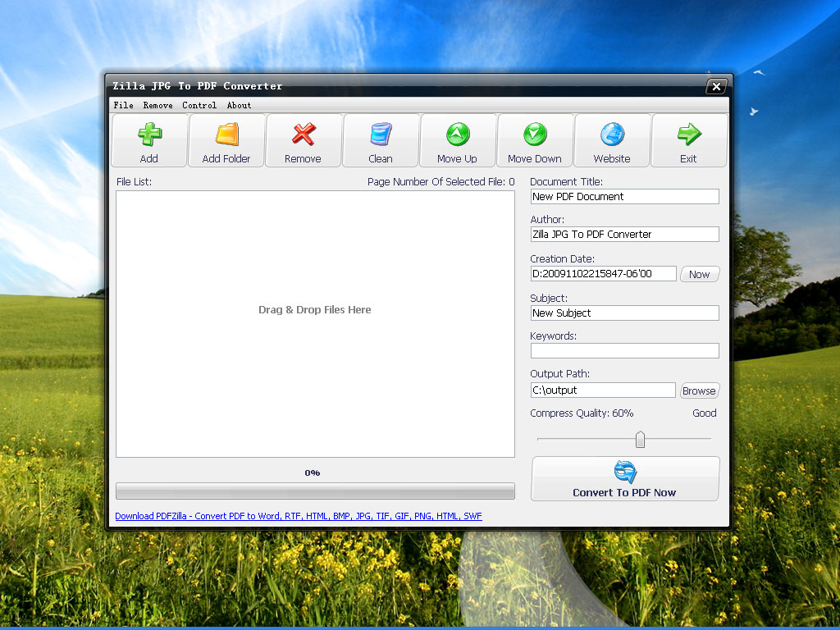
Task: Focus the Output Path field
Action: [x=603, y=390]
